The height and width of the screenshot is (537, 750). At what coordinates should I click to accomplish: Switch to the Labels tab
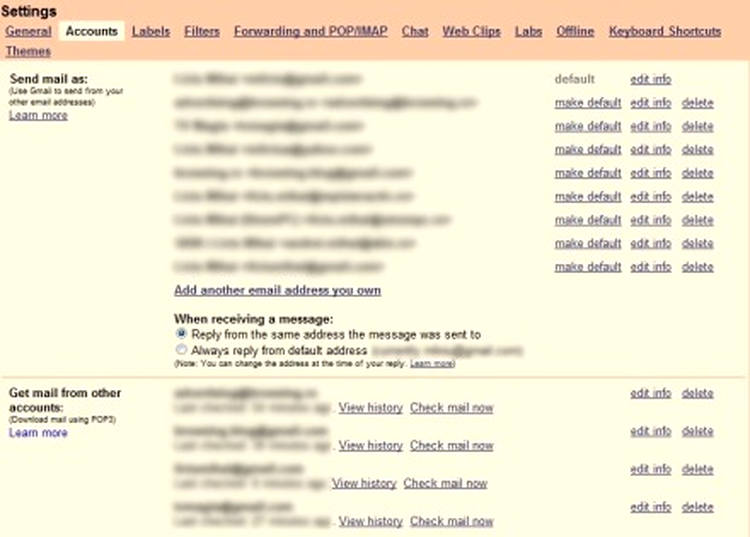[151, 32]
